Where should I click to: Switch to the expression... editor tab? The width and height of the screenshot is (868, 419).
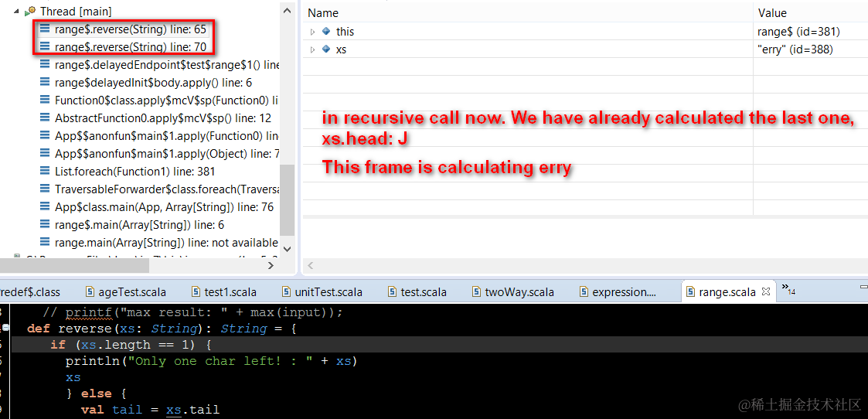(x=624, y=292)
